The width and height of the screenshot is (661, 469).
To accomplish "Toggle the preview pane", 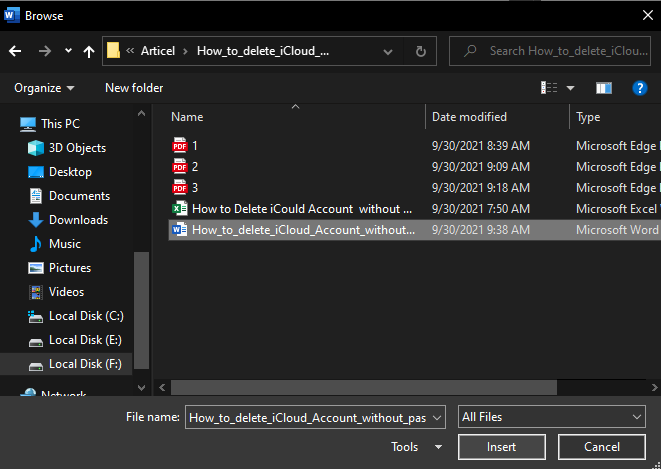I will click(604, 88).
